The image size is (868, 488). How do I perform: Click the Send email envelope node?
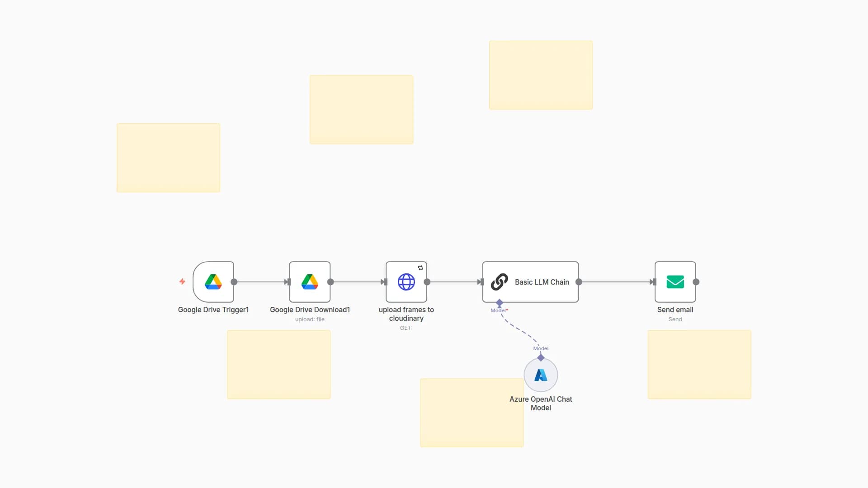[675, 282]
